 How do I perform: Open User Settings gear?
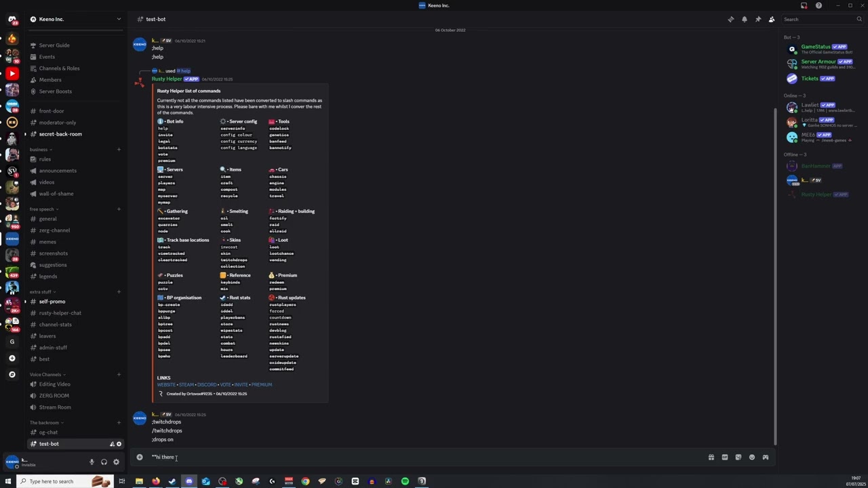116,462
